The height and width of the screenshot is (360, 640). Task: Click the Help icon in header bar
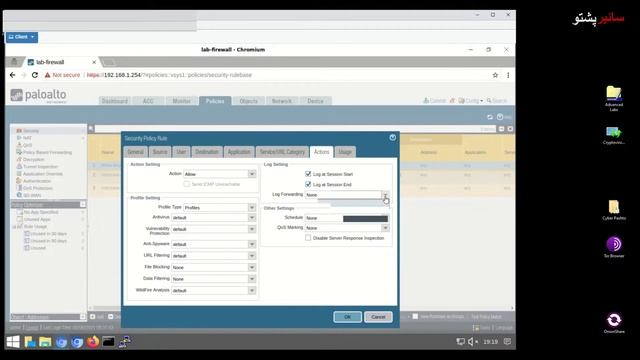click(500, 117)
